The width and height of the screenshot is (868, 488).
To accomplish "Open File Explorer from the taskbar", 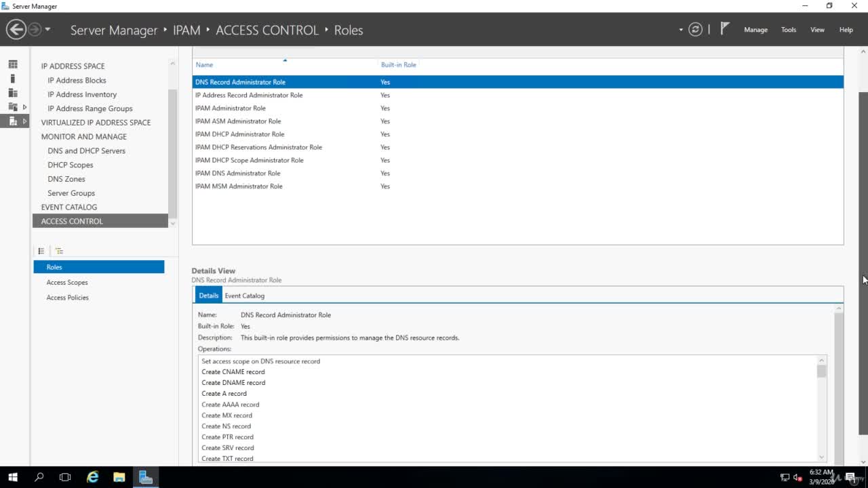I will coord(119,477).
